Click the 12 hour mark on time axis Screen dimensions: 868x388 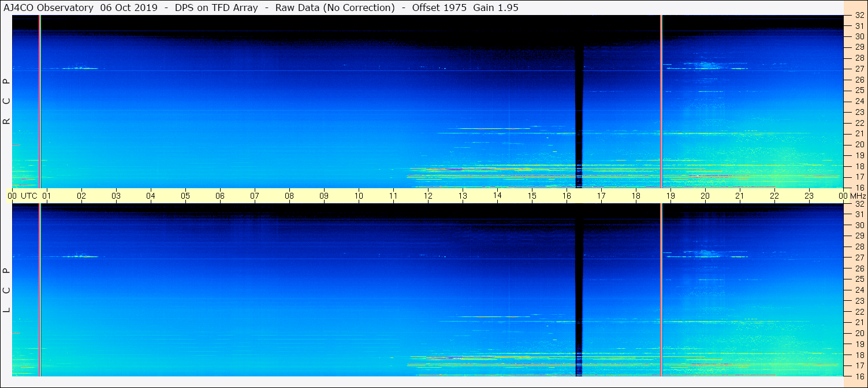(x=428, y=196)
